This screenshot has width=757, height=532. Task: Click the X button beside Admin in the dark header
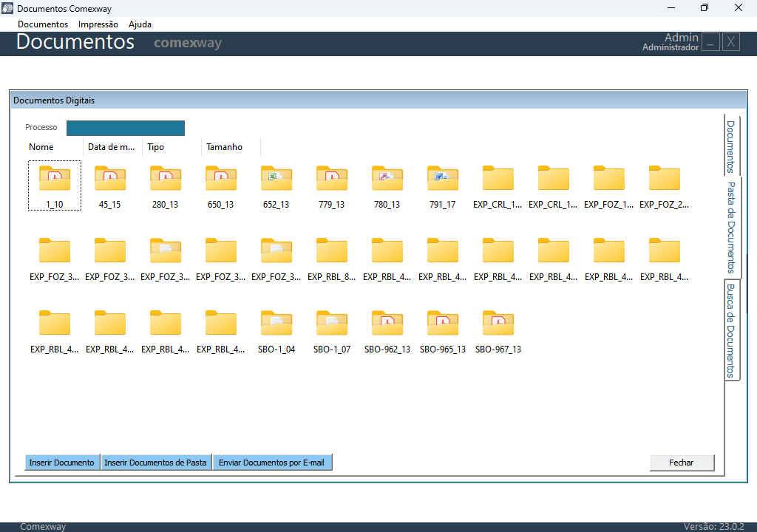pos(731,42)
